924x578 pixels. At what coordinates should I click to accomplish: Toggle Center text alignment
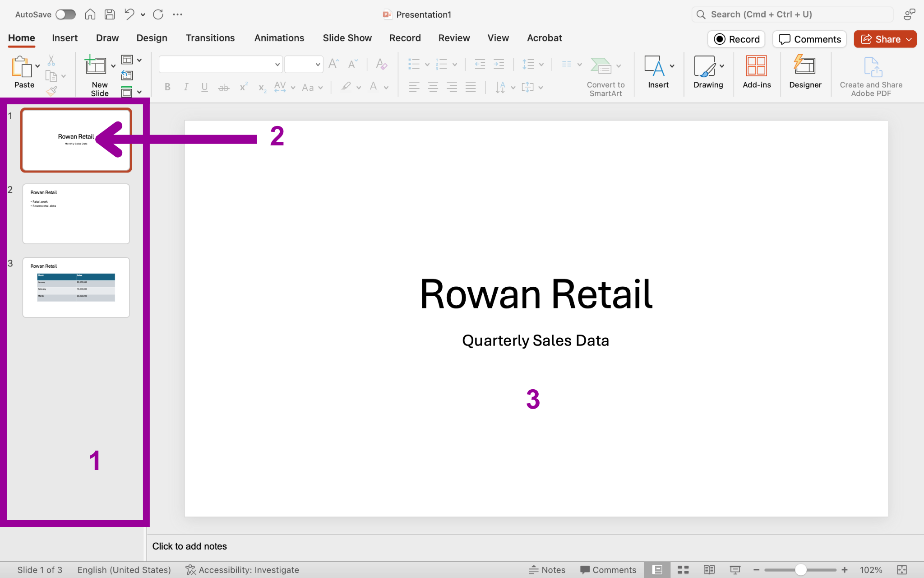tap(433, 87)
